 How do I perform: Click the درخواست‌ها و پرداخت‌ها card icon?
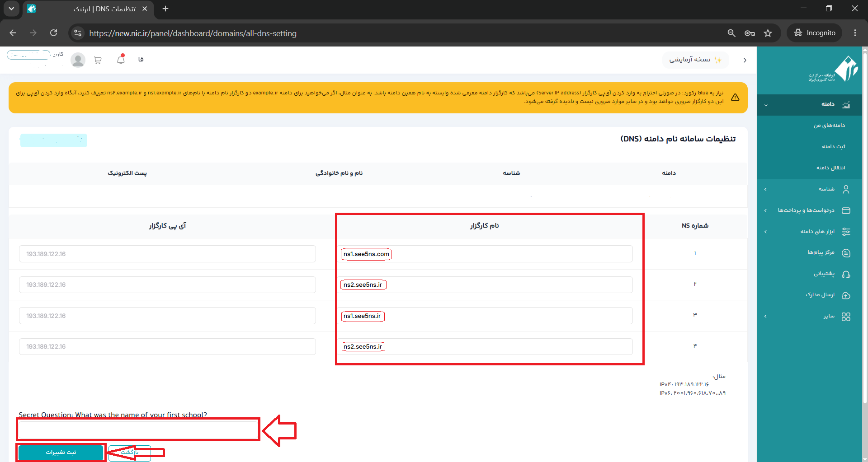846,210
